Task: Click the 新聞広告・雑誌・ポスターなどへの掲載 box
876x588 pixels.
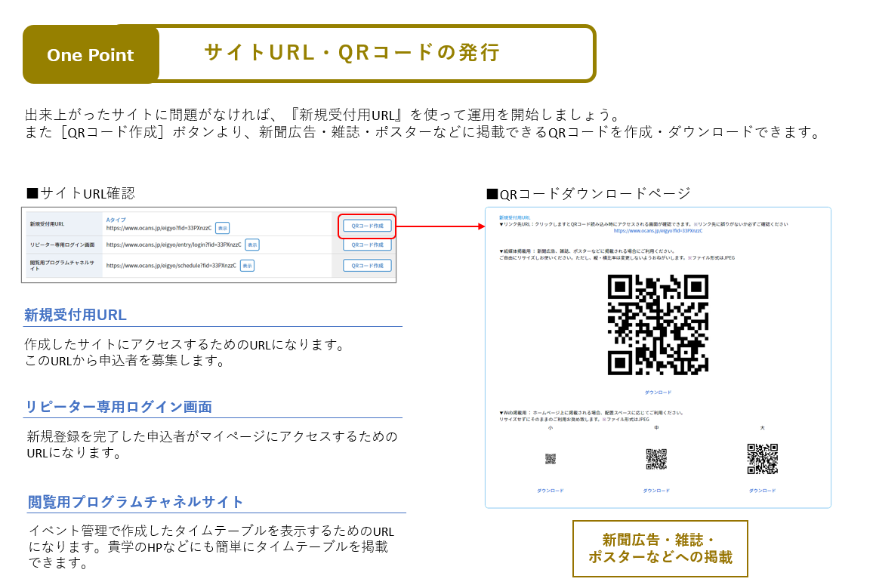Action: 660,548
